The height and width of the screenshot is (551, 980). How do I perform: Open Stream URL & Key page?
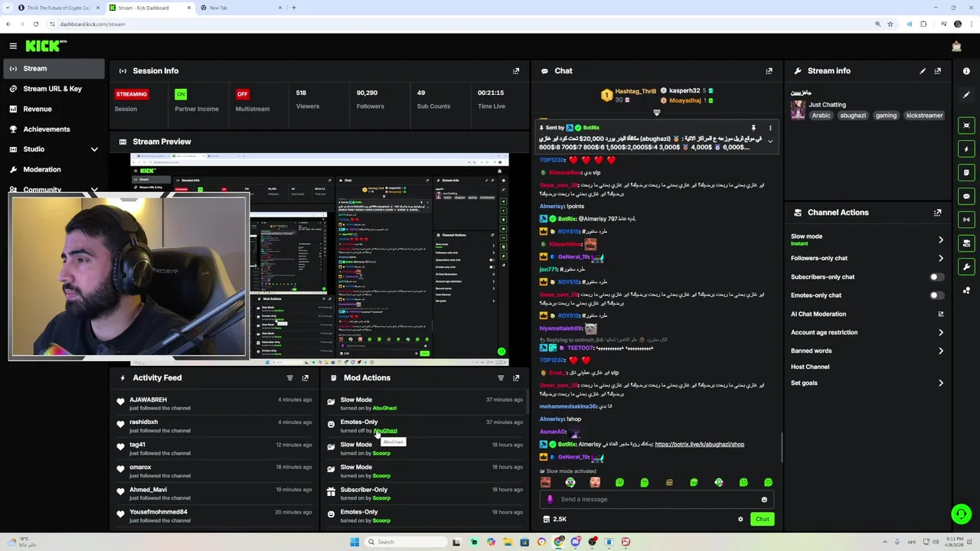tap(52, 89)
